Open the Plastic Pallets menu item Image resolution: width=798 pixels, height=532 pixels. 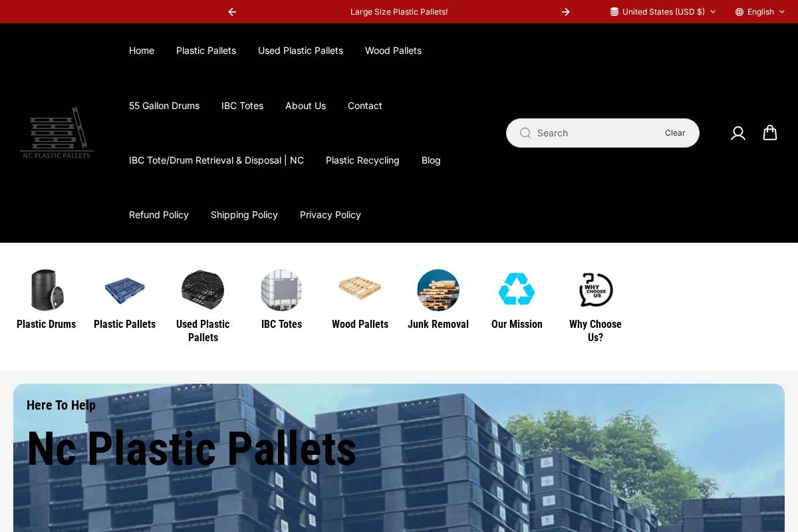click(206, 51)
